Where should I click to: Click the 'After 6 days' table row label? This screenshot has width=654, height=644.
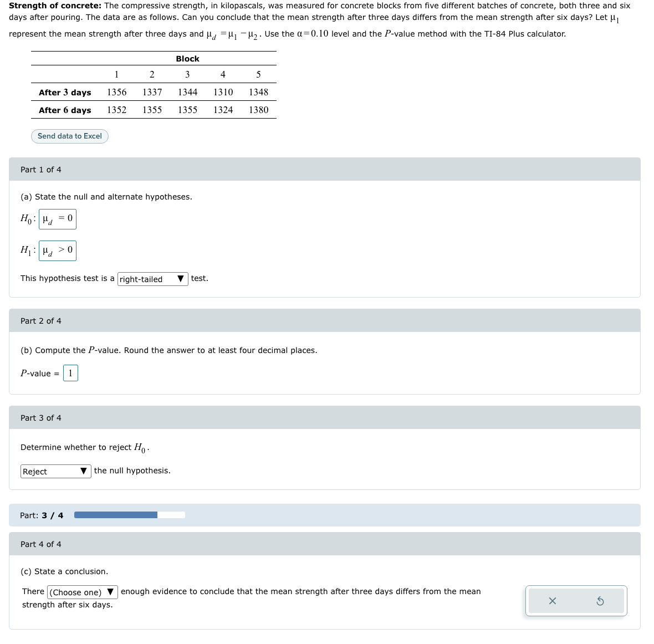click(64, 110)
